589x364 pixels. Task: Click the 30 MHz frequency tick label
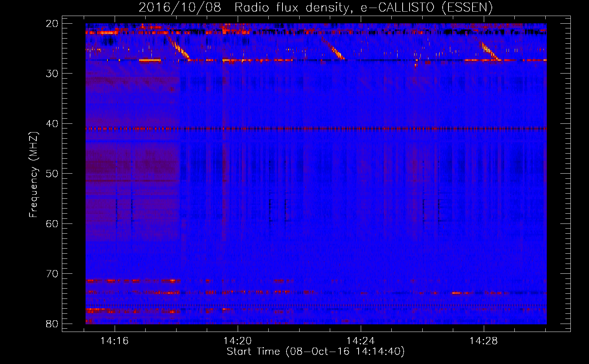[x=52, y=74]
